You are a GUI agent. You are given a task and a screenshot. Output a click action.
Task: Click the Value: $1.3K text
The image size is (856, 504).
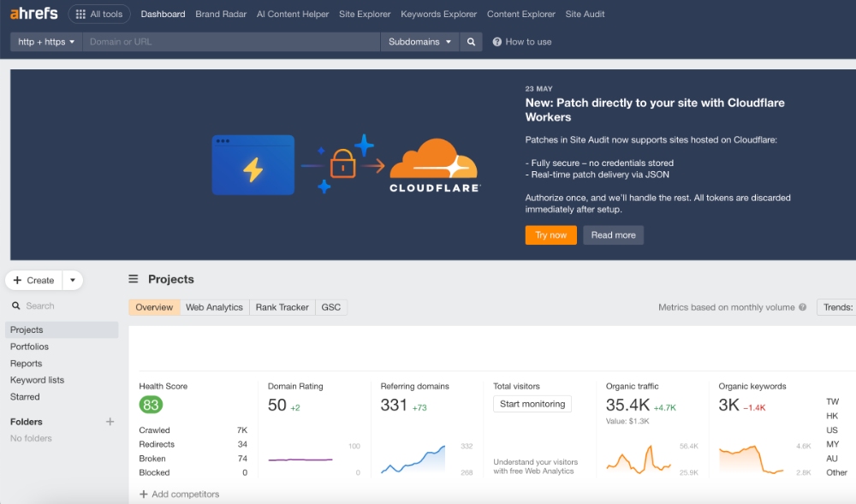627,421
